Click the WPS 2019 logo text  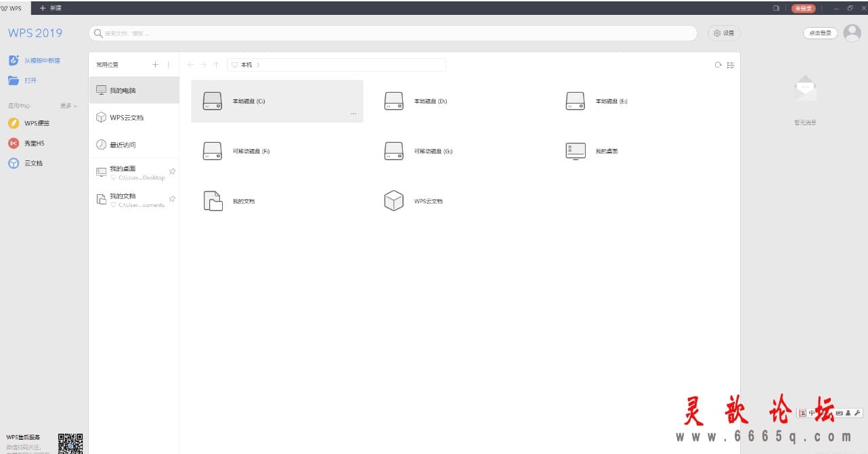(x=35, y=33)
